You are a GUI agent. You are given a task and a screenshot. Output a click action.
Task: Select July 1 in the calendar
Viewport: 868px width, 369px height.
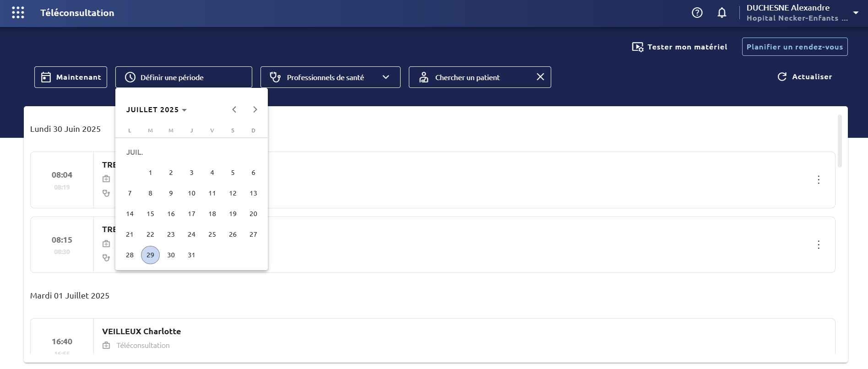150,173
